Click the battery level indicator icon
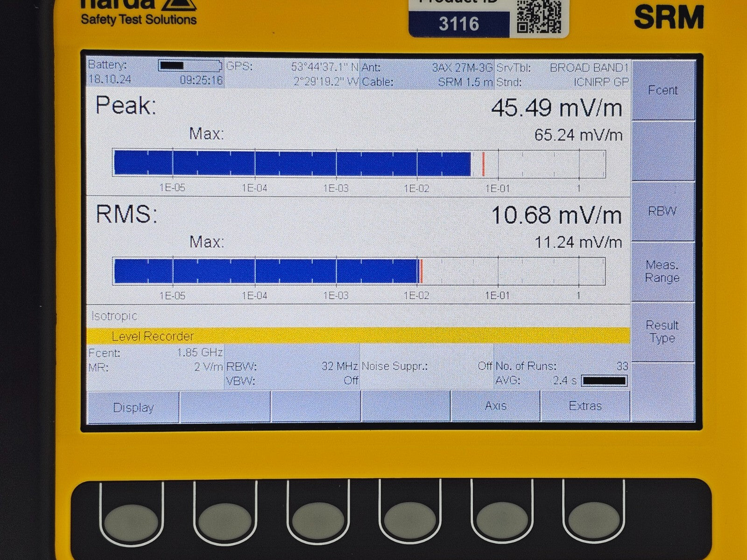This screenshot has width=747, height=560. point(190,65)
